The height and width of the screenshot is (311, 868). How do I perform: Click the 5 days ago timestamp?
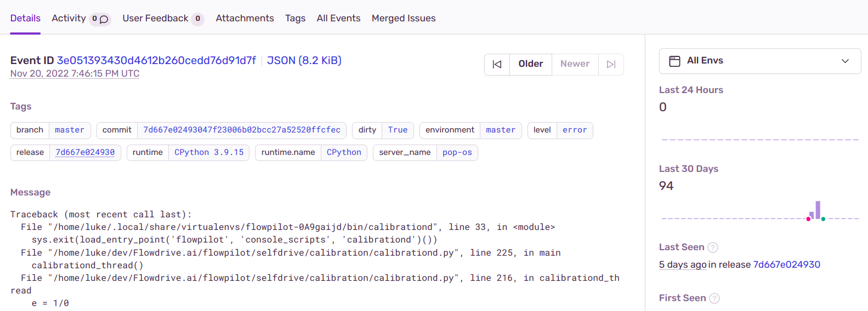pyautogui.click(x=683, y=264)
